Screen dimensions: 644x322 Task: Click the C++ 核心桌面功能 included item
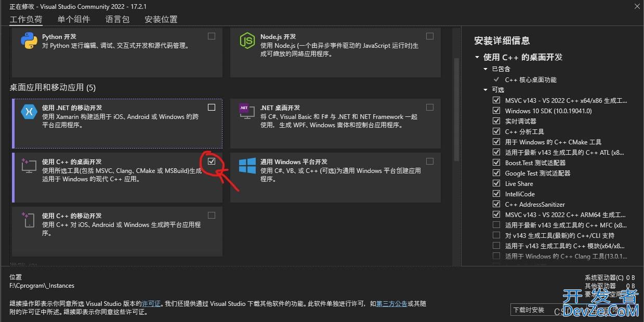pyautogui.click(x=531, y=79)
